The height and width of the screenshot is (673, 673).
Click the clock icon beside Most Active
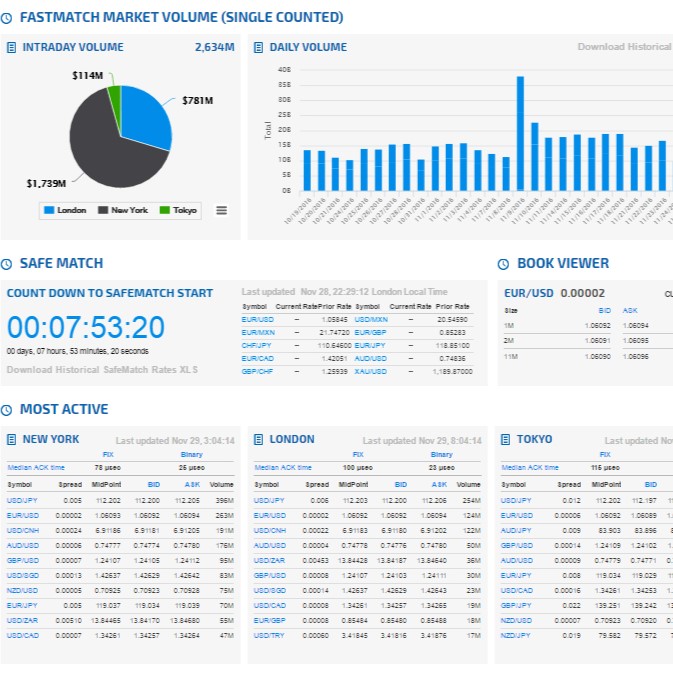[6, 410]
